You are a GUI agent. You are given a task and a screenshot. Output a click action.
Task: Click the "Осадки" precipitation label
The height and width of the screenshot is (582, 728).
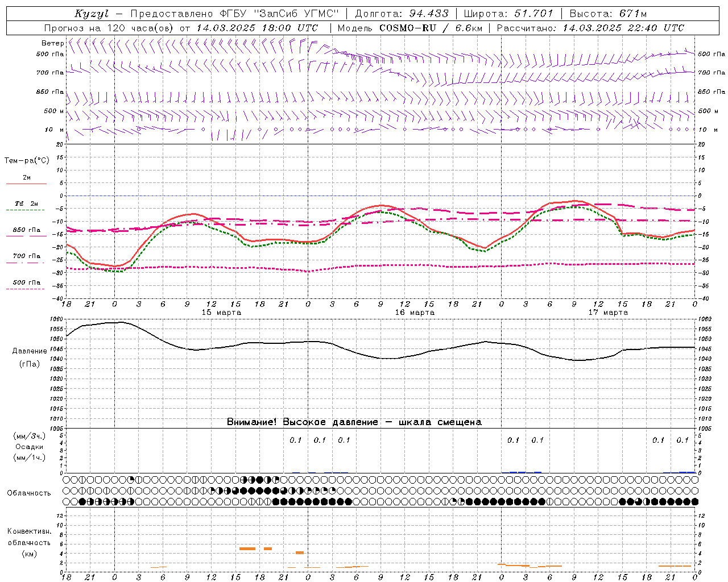click(x=29, y=447)
